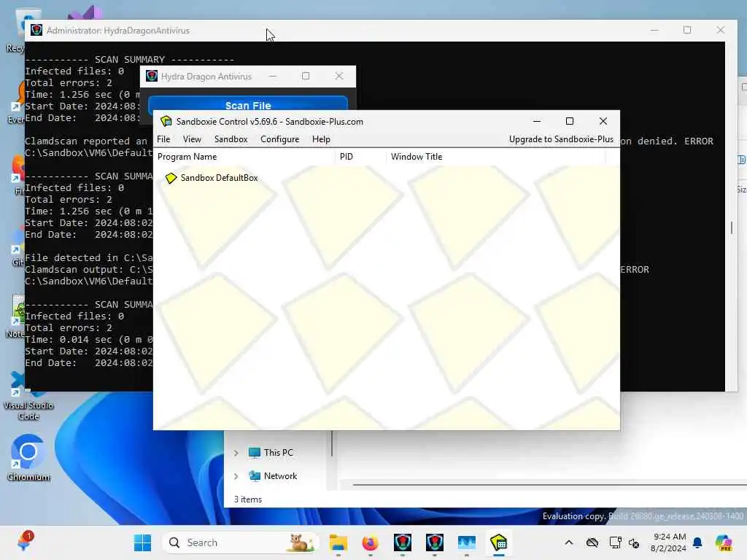The width and height of the screenshot is (747, 560).
Task: Minimize the Hydra Dragon Antivirus window
Action: (273, 76)
